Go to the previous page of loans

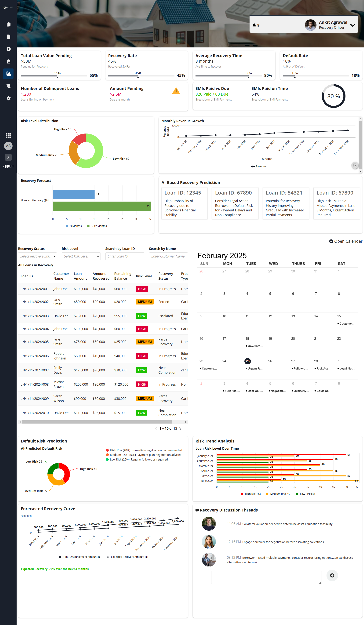[156, 429]
